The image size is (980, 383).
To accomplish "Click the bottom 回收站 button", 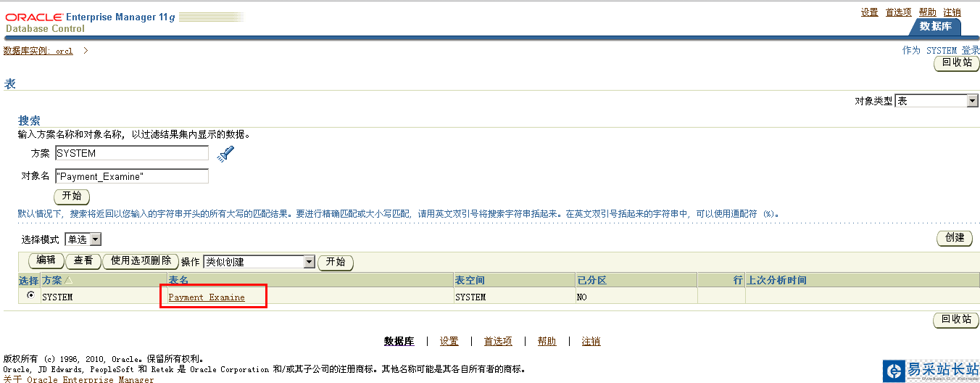I will [957, 320].
